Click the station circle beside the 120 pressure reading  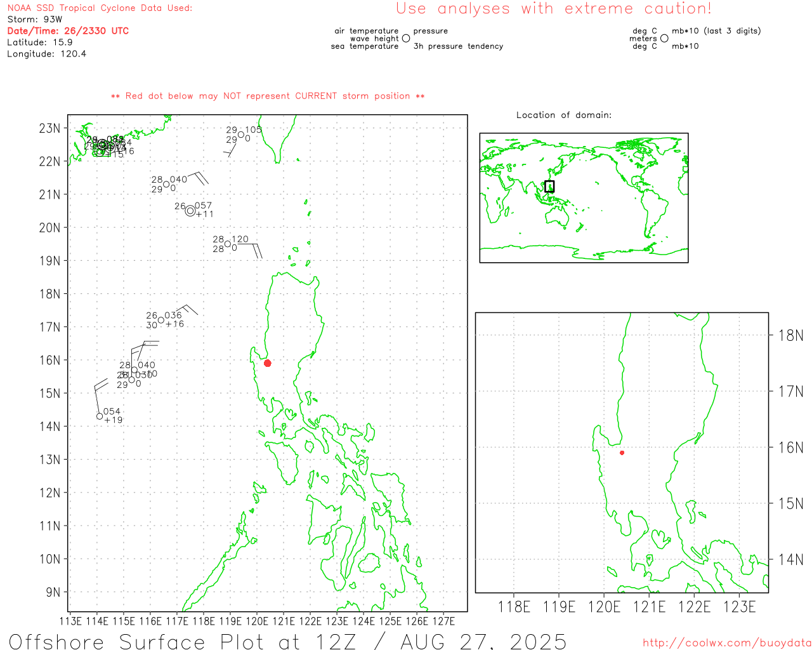pos(228,244)
